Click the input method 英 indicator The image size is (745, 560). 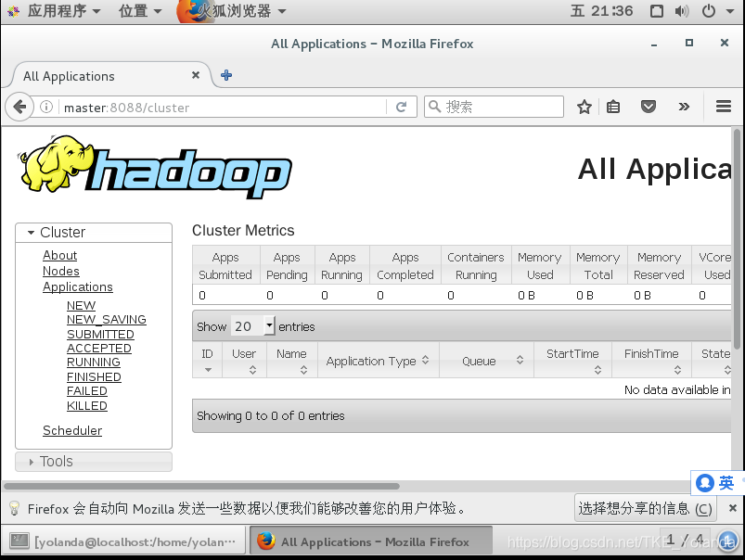click(726, 482)
